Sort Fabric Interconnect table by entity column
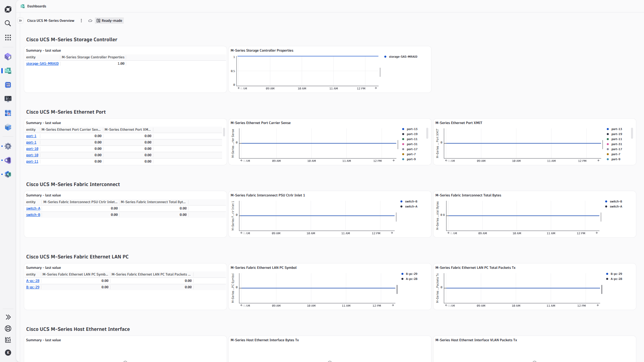Viewport: 644px width, 362px height. coord(31,202)
